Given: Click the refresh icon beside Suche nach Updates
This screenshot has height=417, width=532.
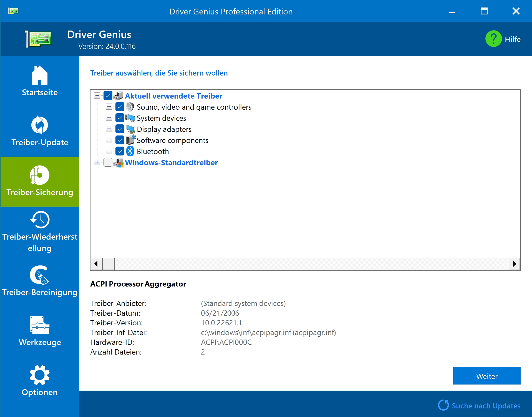Looking at the screenshot, I should [x=443, y=405].
